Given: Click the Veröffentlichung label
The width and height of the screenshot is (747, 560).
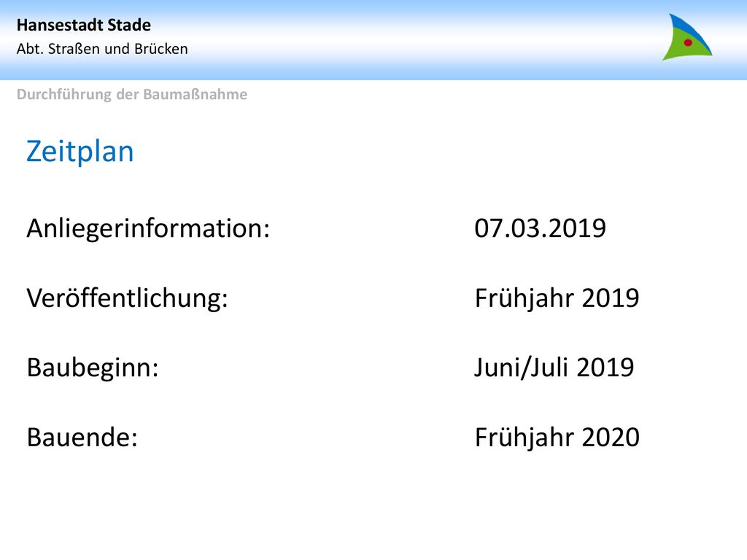Looking at the screenshot, I should (x=127, y=298).
